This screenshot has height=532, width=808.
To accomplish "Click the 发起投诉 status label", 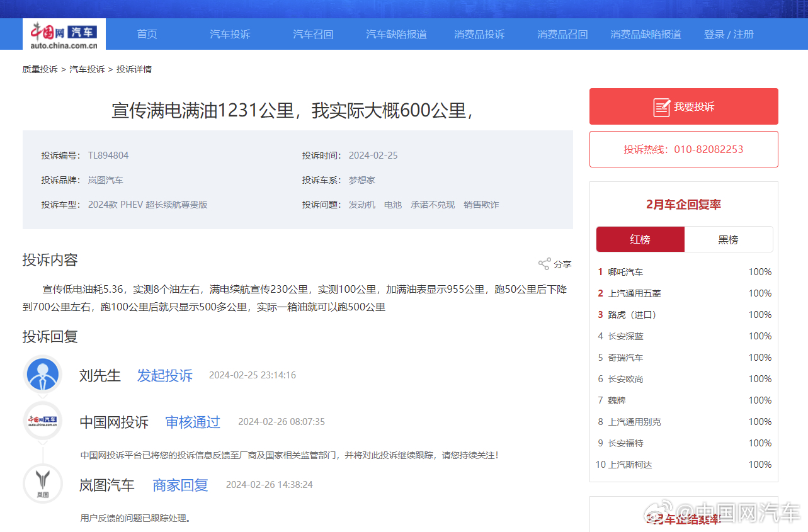I will [165, 375].
